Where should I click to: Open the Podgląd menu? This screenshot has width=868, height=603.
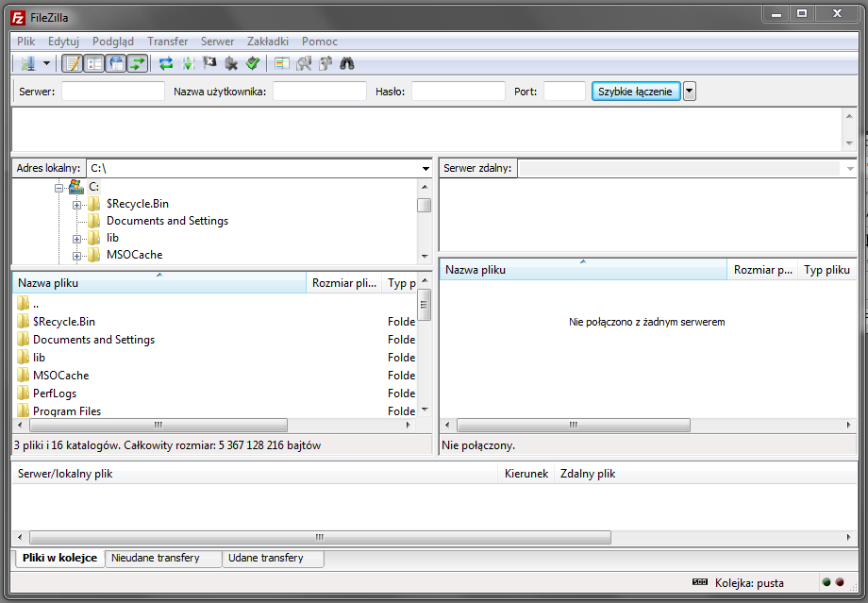113,42
